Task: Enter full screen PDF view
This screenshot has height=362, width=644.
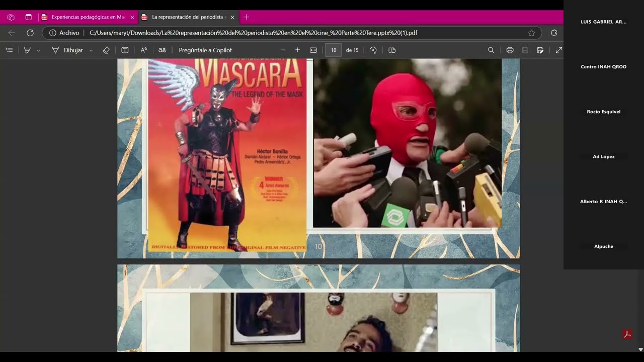Action: [x=559, y=50]
